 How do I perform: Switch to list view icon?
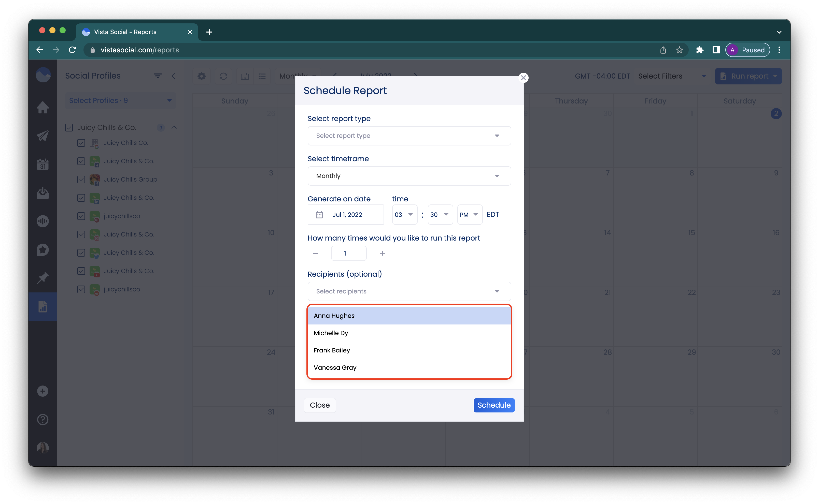click(262, 76)
